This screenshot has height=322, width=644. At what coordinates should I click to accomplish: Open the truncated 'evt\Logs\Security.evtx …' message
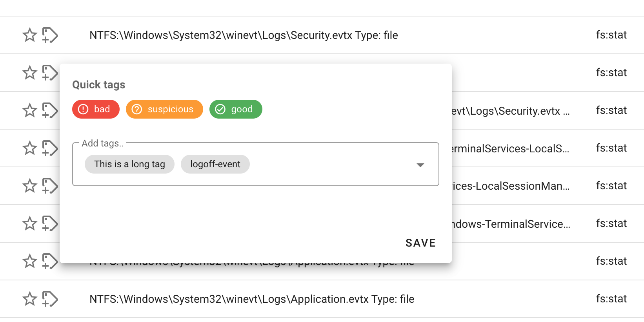511,111
